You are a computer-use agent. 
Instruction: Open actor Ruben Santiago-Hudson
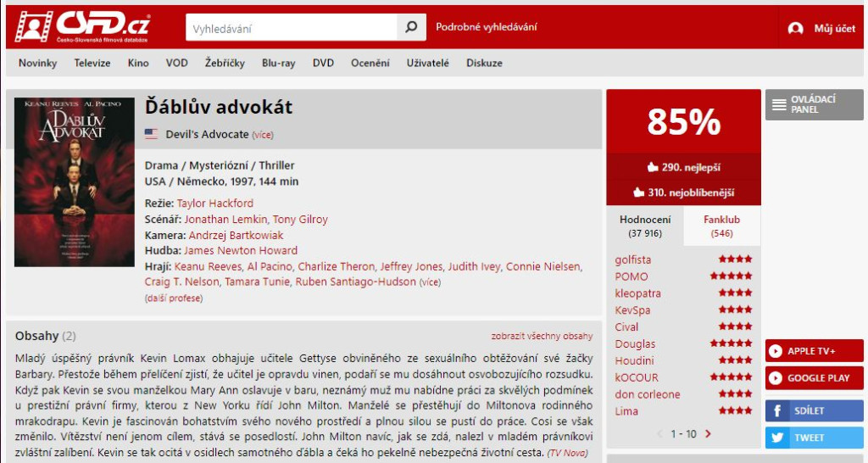click(355, 282)
